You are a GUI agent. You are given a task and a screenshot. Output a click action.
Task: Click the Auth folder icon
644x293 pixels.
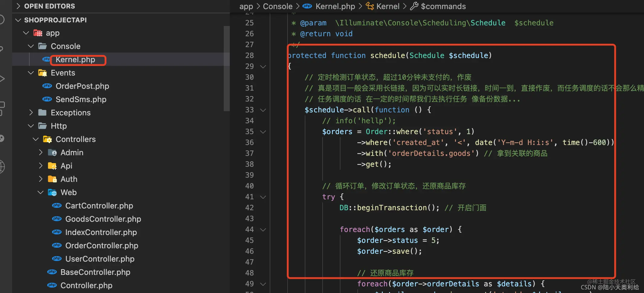(52, 179)
